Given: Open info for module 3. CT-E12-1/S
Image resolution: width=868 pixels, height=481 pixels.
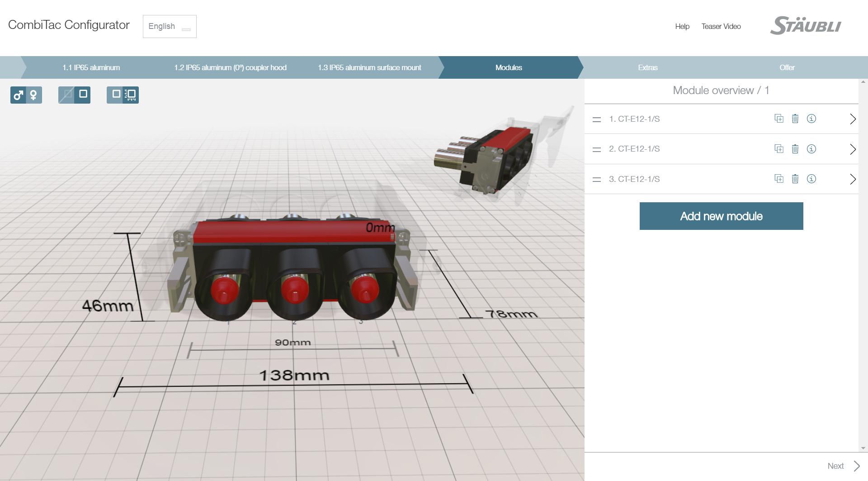Looking at the screenshot, I should (x=811, y=179).
